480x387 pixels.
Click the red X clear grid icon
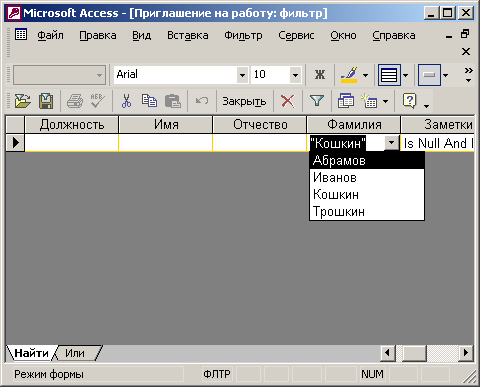pos(287,101)
